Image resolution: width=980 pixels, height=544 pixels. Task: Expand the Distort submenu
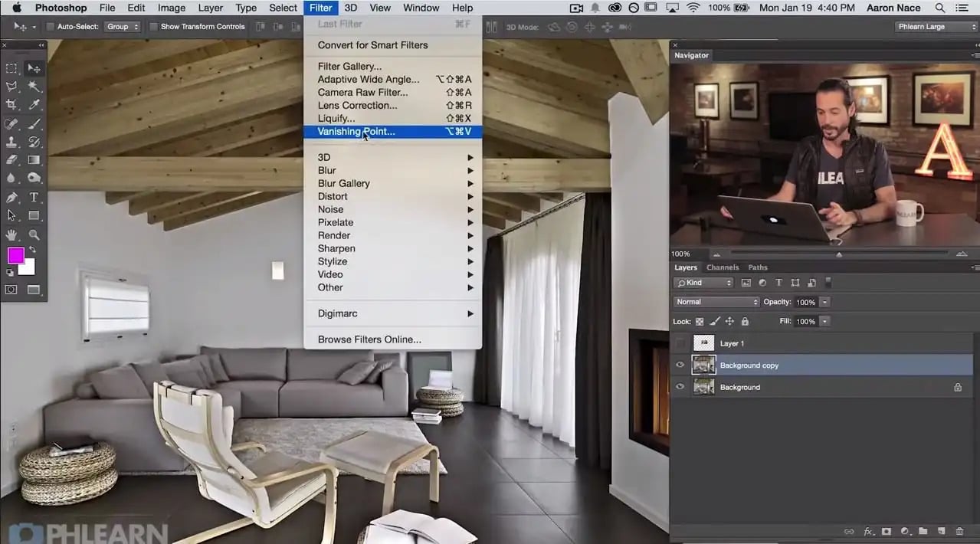click(x=392, y=196)
